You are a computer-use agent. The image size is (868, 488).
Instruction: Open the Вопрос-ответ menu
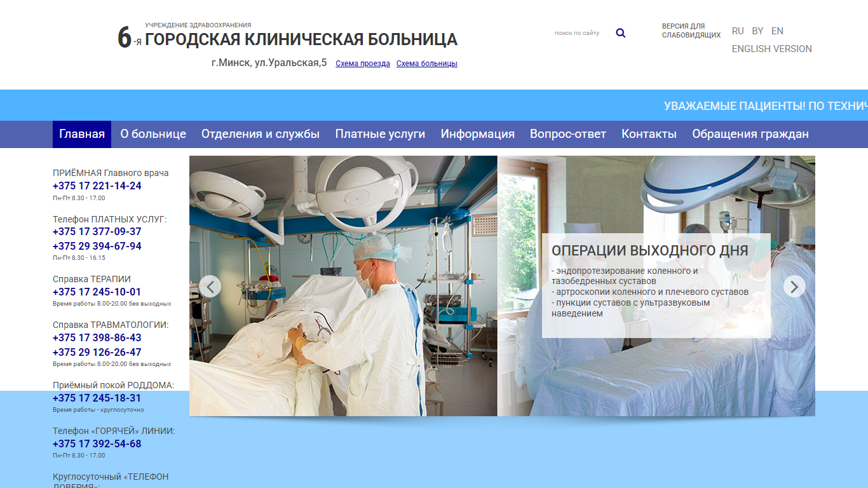pos(568,134)
